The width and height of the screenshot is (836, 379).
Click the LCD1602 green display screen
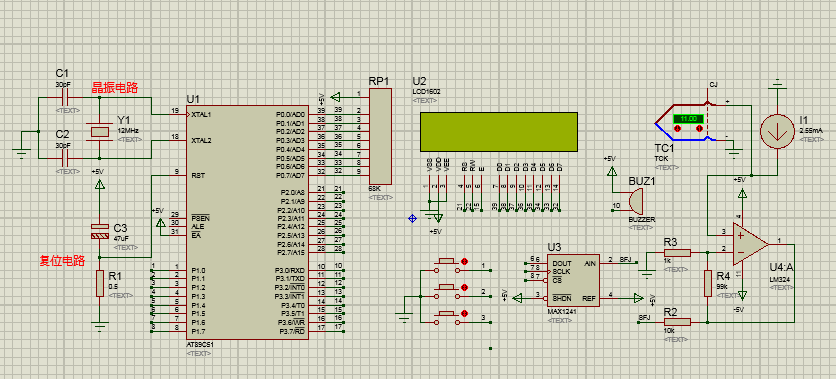(x=499, y=132)
